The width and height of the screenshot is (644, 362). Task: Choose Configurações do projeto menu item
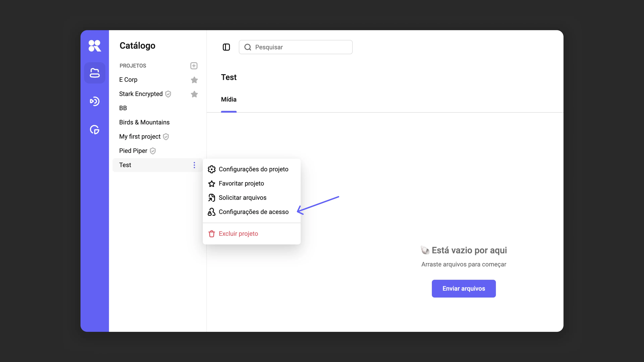(x=252, y=169)
